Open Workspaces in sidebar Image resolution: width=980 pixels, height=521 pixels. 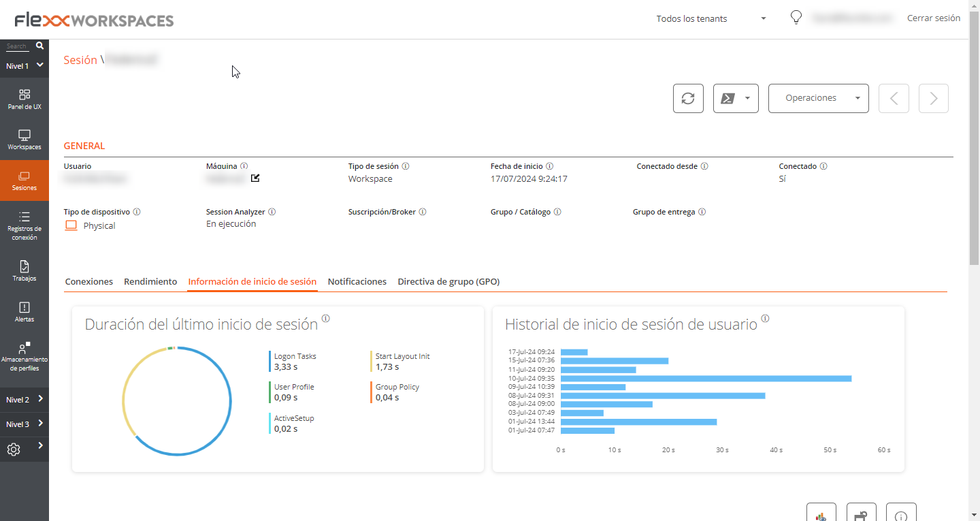tap(24, 140)
